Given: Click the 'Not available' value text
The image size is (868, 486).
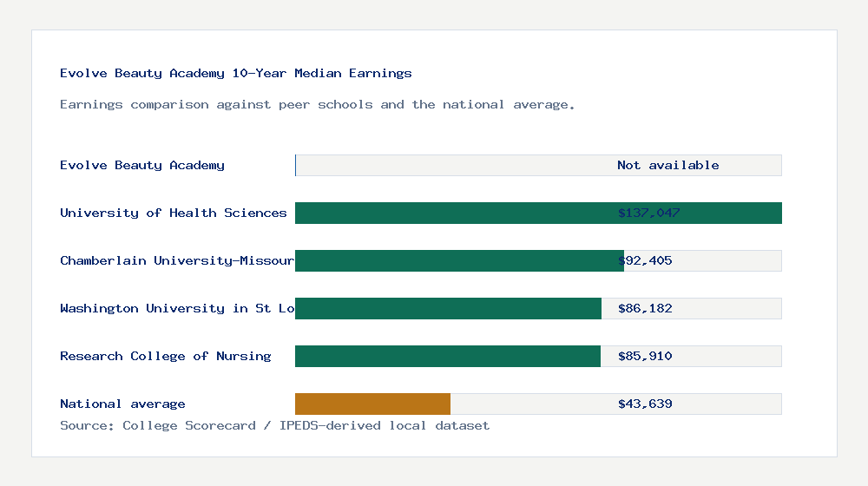Looking at the screenshot, I should point(668,165).
